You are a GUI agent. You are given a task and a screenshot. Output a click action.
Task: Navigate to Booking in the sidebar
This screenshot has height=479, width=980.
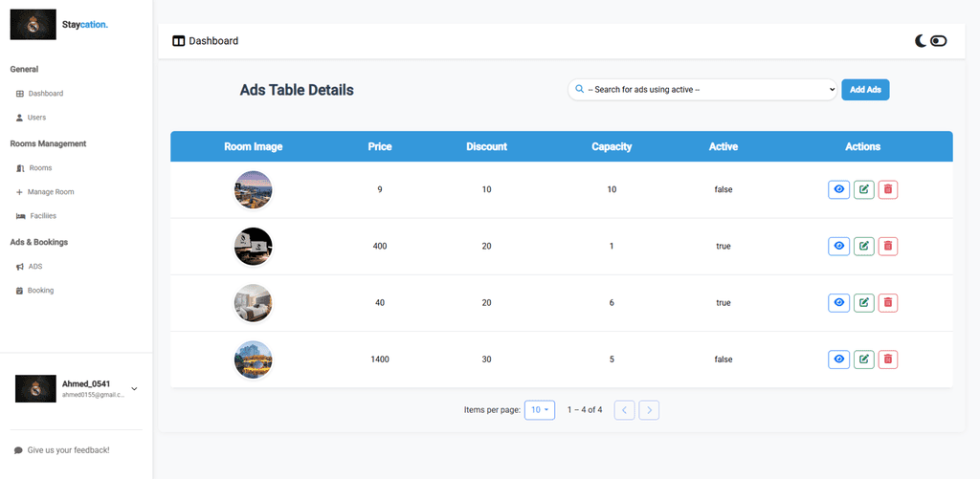click(x=40, y=291)
